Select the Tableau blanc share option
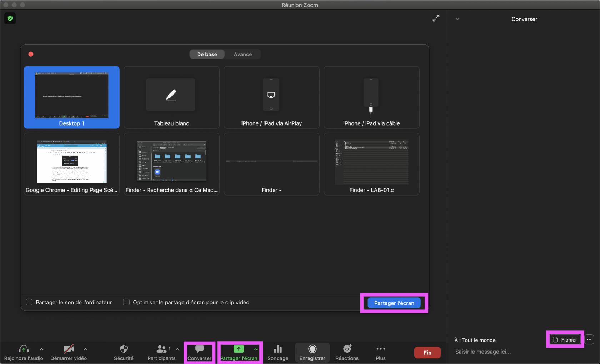The image size is (600, 364). (x=171, y=97)
